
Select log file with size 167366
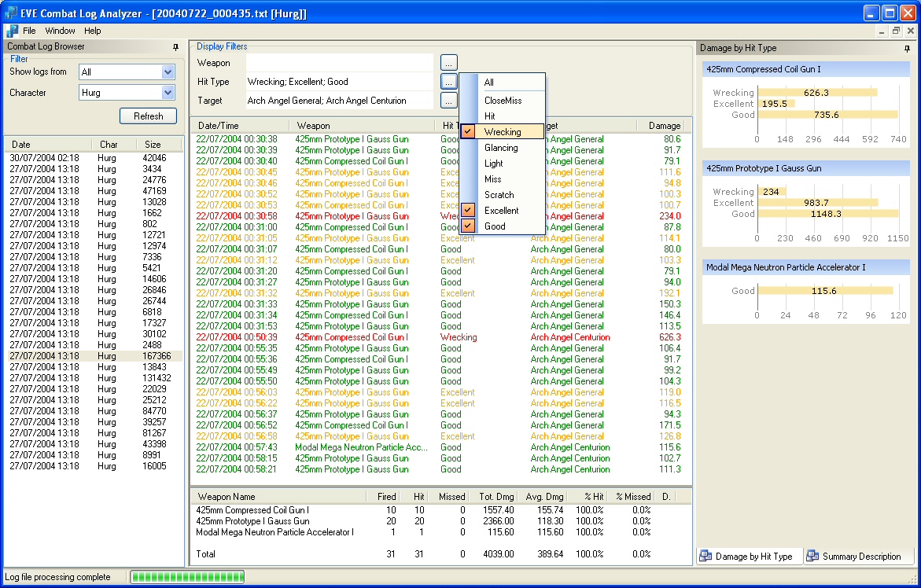94,356
